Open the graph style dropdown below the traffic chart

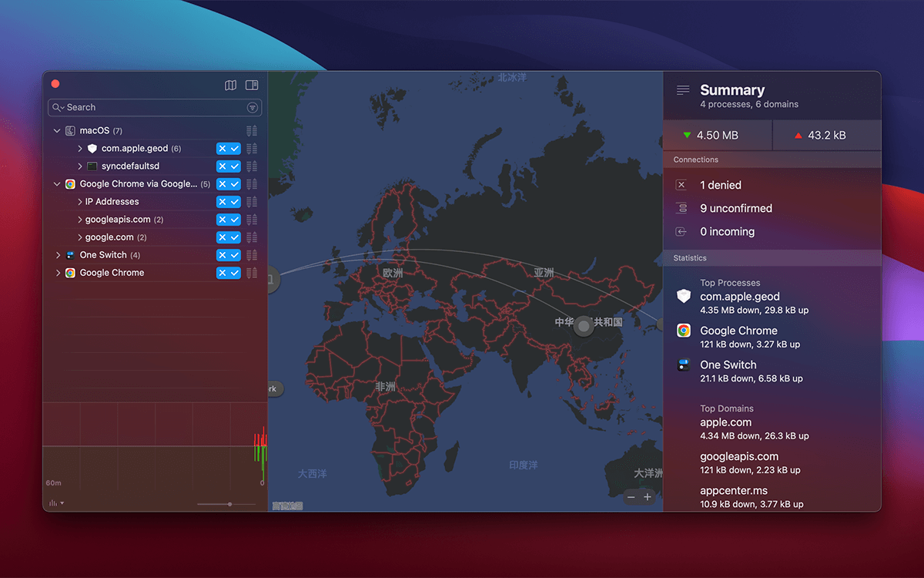tap(56, 503)
